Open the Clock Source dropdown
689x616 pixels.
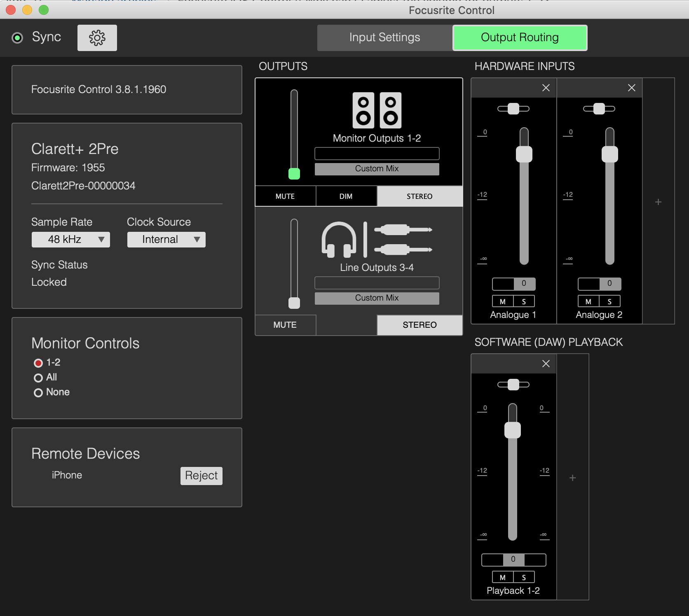[166, 239]
